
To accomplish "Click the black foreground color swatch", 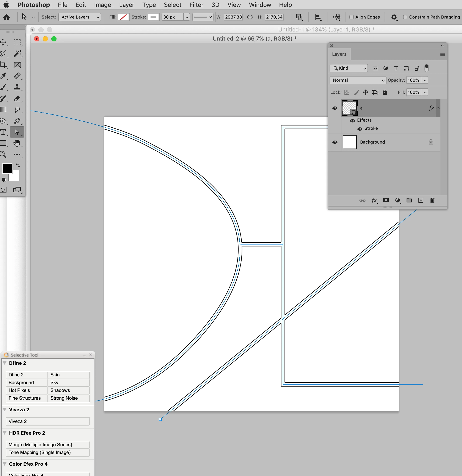I will coord(7,168).
